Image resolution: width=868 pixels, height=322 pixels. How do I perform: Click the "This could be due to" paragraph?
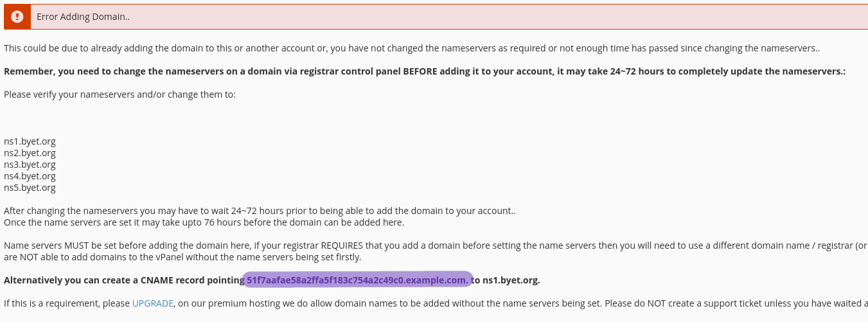[411, 48]
